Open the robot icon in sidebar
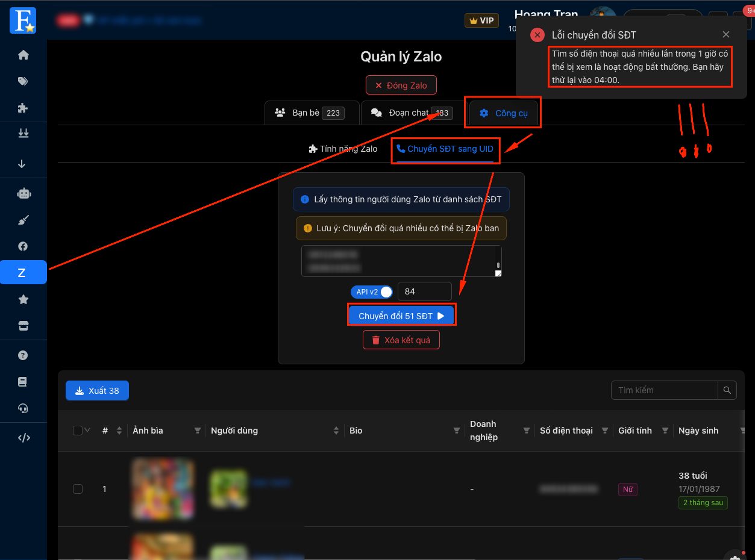 pyautogui.click(x=23, y=193)
